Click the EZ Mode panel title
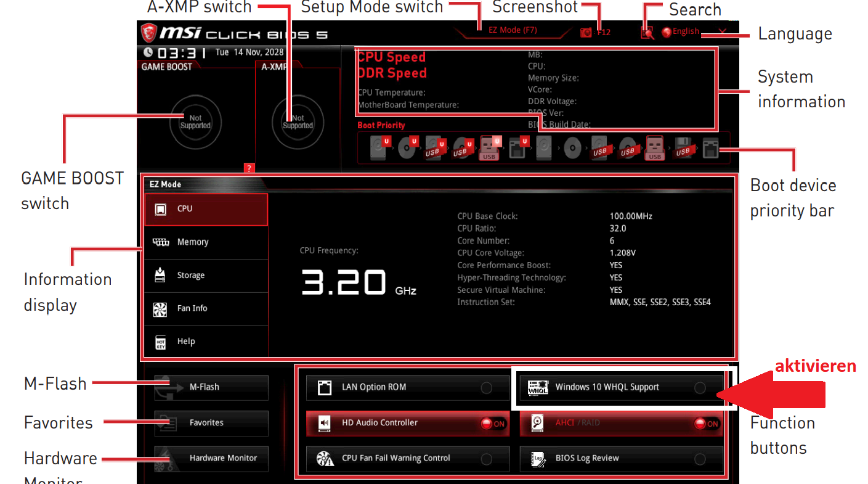 (x=165, y=184)
